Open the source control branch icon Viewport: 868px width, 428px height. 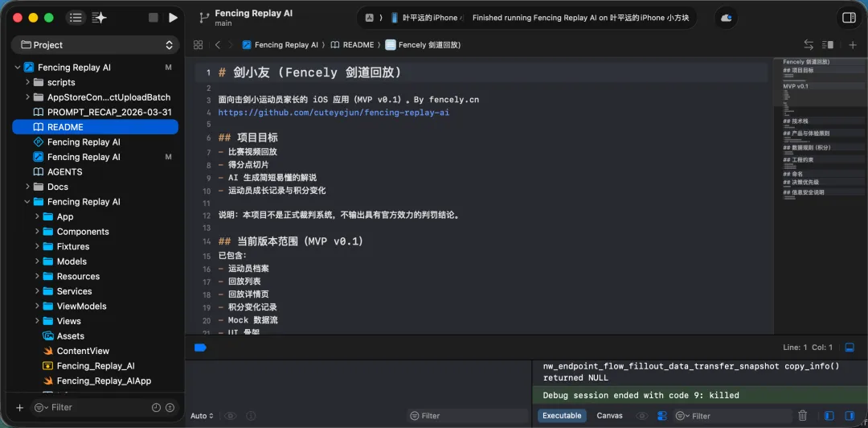pyautogui.click(x=203, y=18)
